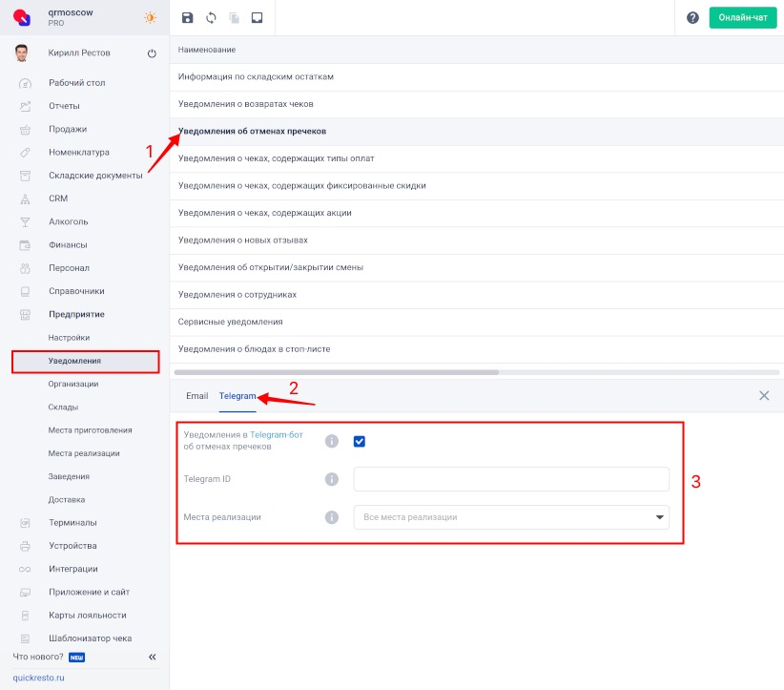Open Шаблонизатор чека menu item

click(90, 638)
